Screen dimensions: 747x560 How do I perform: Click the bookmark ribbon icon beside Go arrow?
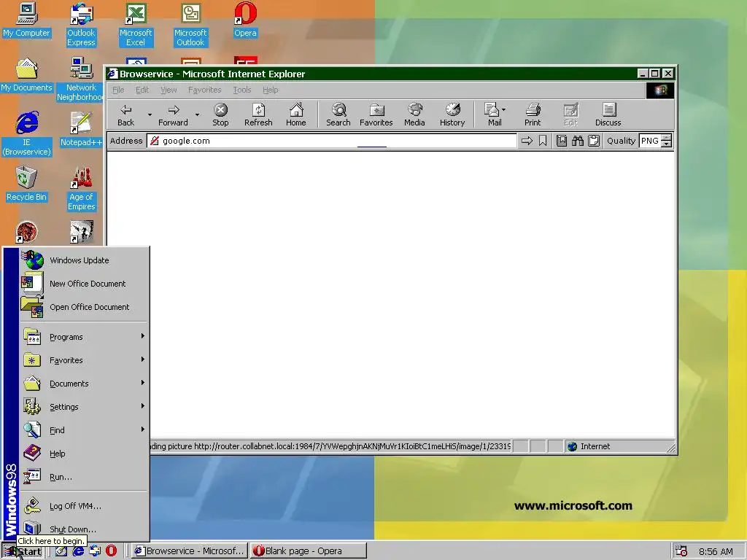click(x=543, y=141)
